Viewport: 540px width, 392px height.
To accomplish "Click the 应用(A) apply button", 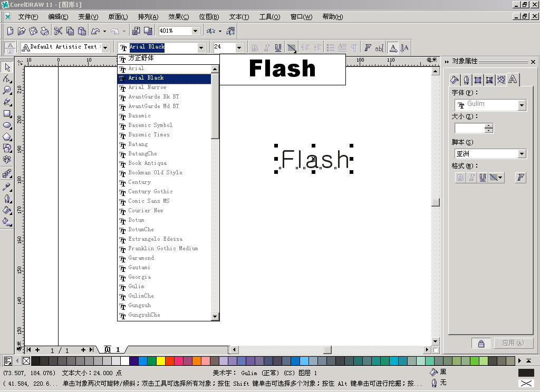I will point(513,343).
